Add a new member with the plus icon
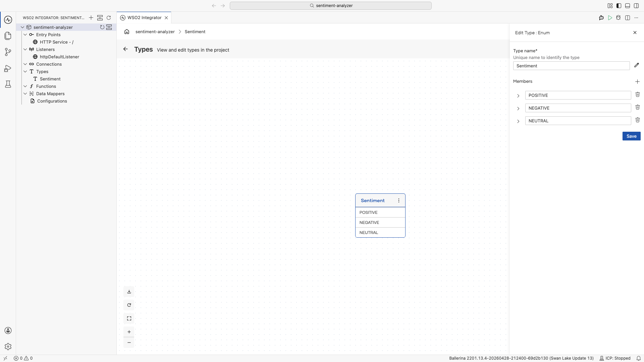The image size is (644, 362). coord(637,81)
